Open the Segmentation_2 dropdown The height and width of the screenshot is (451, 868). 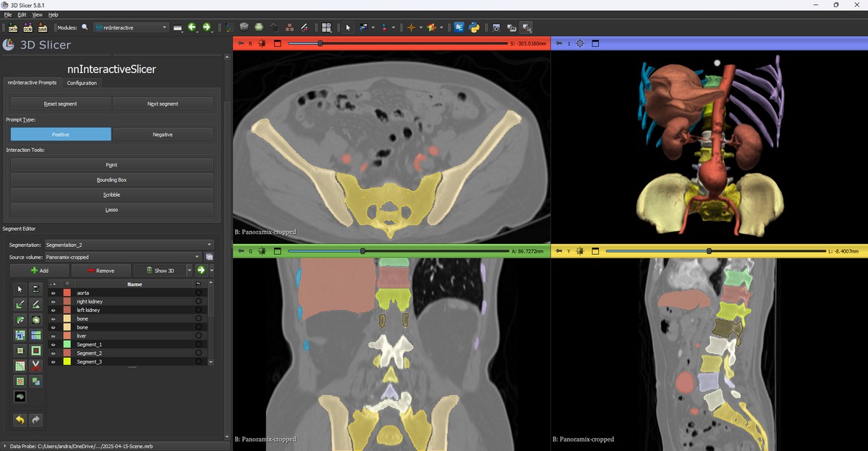pyautogui.click(x=129, y=245)
